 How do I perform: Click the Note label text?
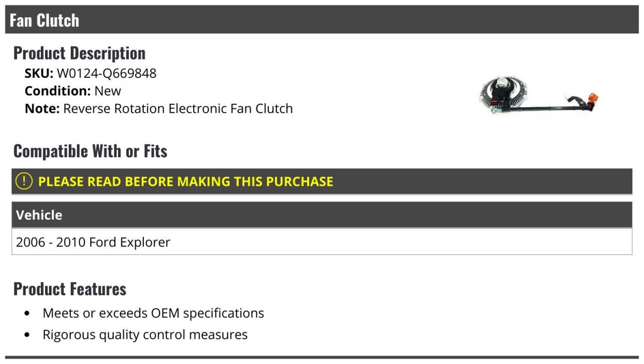(x=42, y=108)
